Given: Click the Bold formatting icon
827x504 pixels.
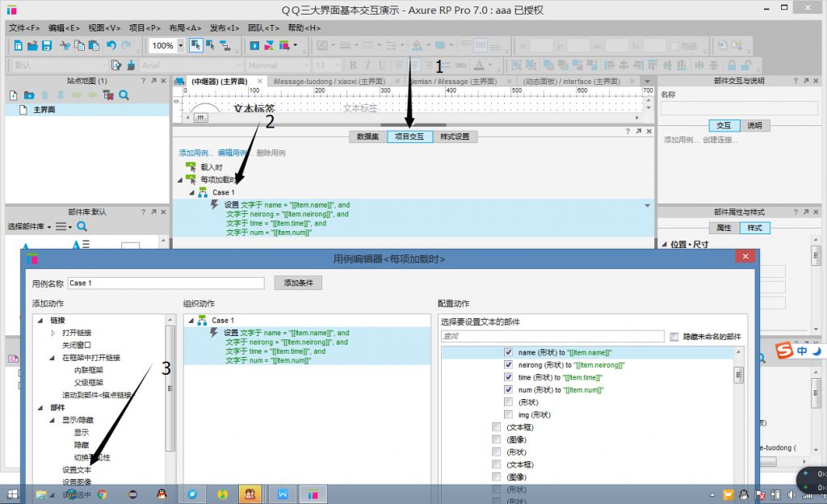Looking at the screenshot, I should (x=353, y=65).
